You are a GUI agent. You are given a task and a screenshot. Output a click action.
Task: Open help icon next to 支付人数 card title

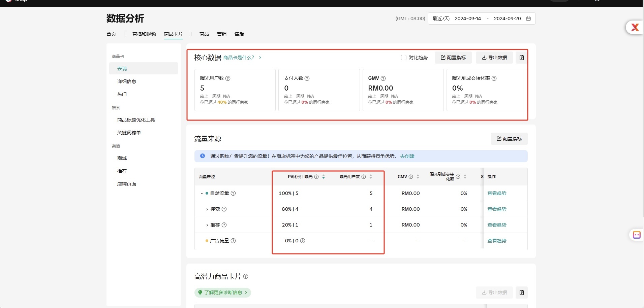(x=307, y=78)
